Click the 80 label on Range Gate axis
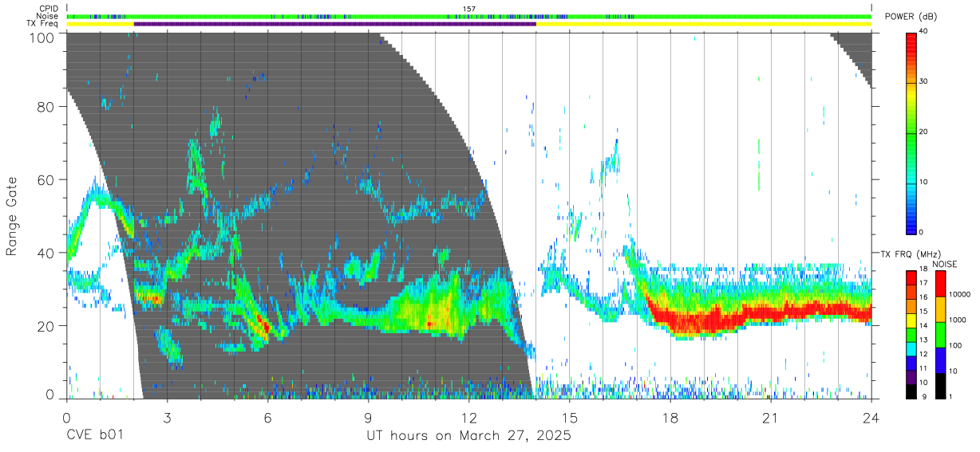 [46, 106]
